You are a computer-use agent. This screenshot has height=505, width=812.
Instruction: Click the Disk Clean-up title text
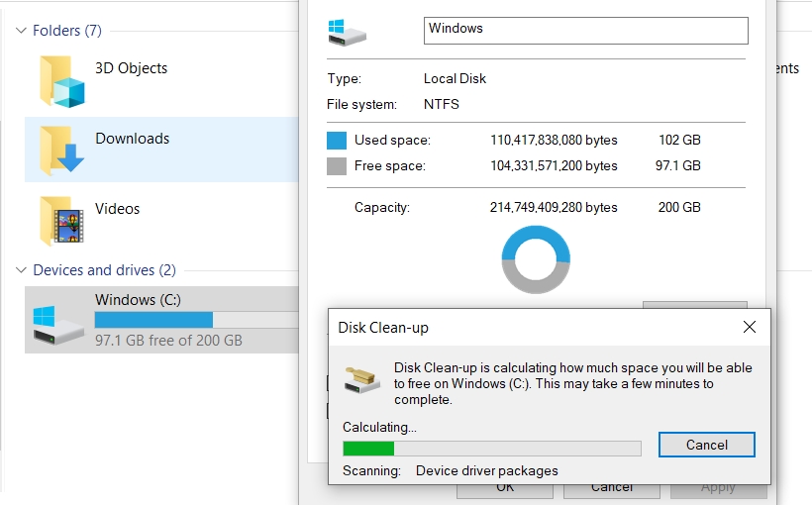coord(383,328)
